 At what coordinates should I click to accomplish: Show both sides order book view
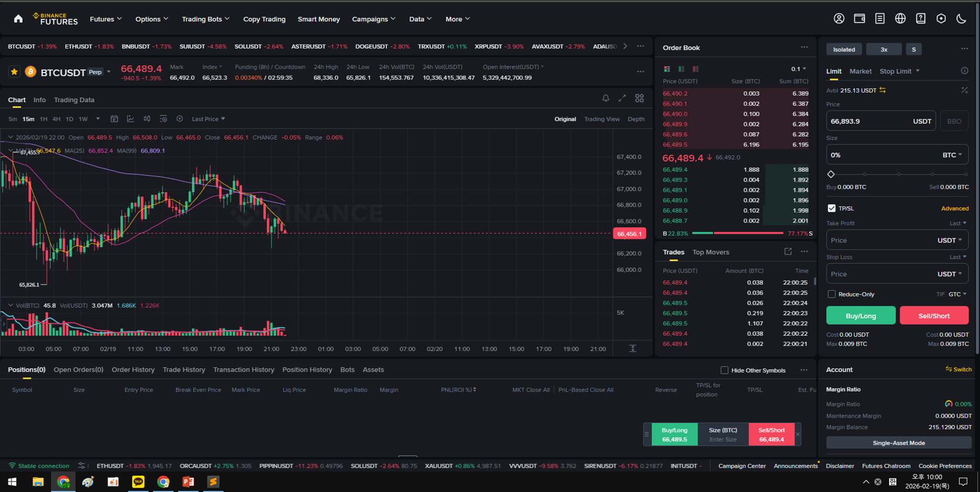tap(667, 69)
